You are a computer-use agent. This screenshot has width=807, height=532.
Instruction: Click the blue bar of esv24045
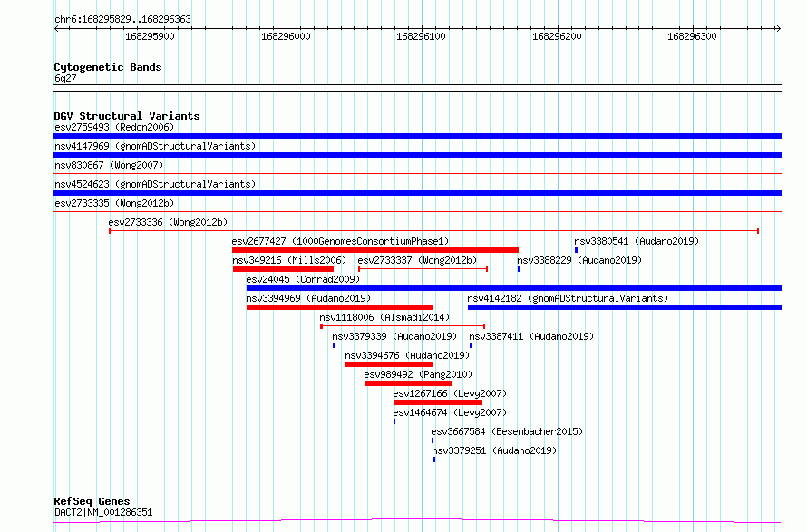(x=514, y=288)
